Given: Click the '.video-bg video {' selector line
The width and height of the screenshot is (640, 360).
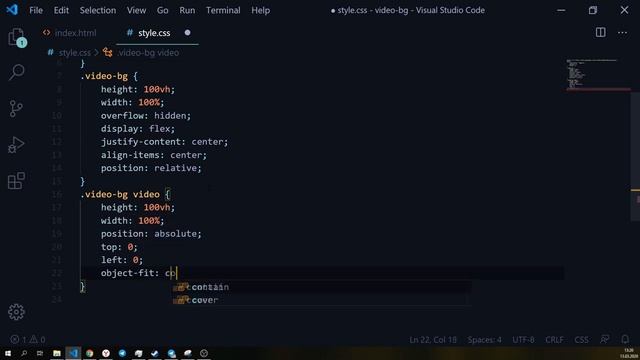Looking at the screenshot, I should [x=125, y=194].
